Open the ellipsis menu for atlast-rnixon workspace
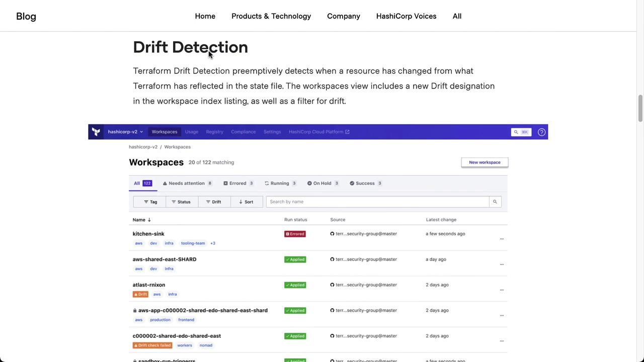The image size is (644, 362). click(x=502, y=290)
